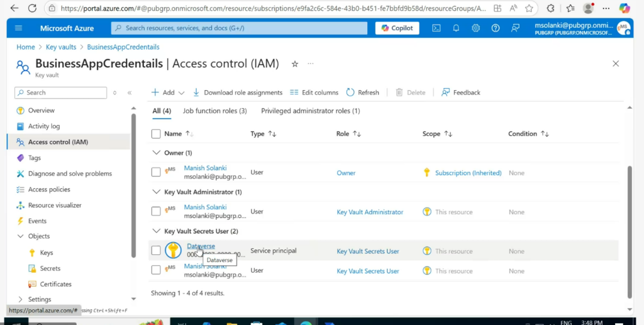The height and width of the screenshot is (325, 644).
Task: Close the Access control blade
Action: tap(616, 64)
